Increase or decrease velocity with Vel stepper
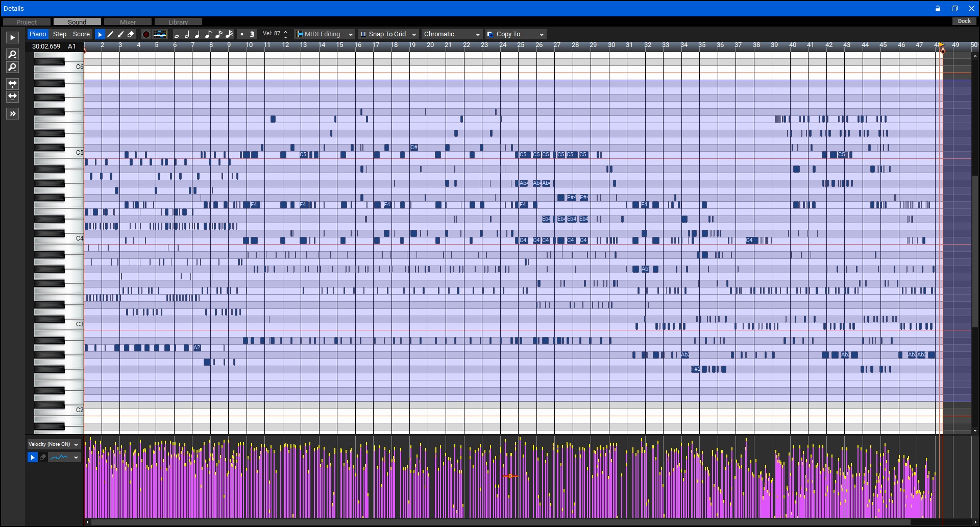The width and height of the screenshot is (980, 527). click(285, 34)
